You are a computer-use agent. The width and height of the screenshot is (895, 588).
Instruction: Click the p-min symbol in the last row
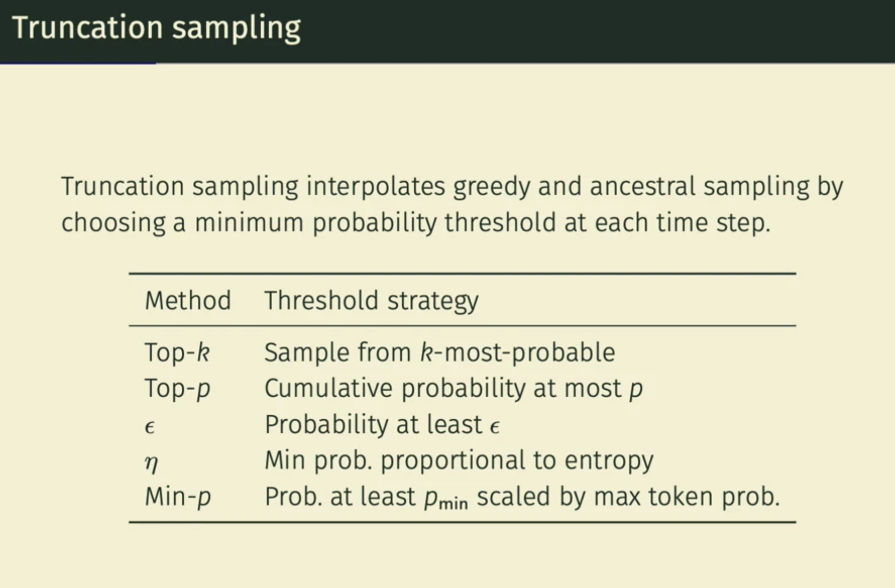tap(445, 498)
